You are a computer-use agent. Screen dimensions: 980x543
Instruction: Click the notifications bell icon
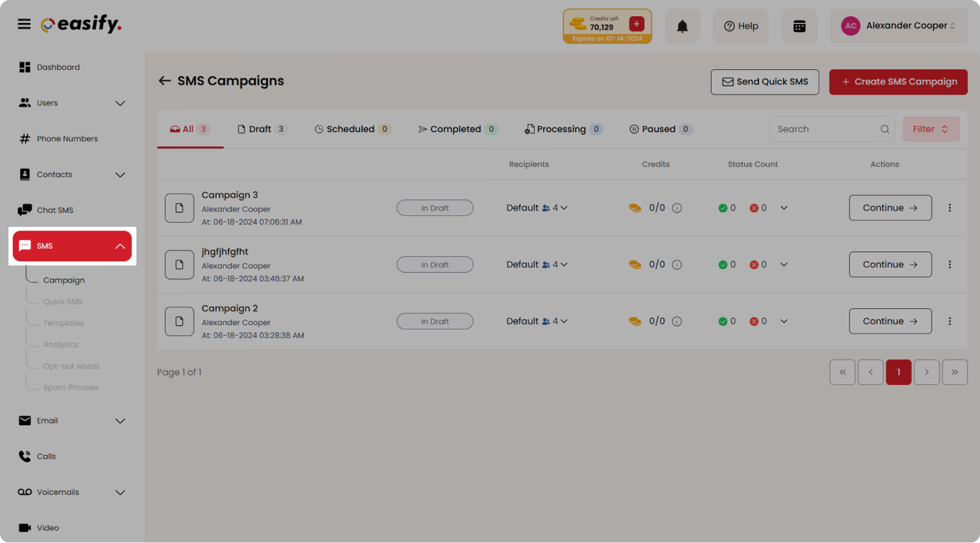[682, 26]
